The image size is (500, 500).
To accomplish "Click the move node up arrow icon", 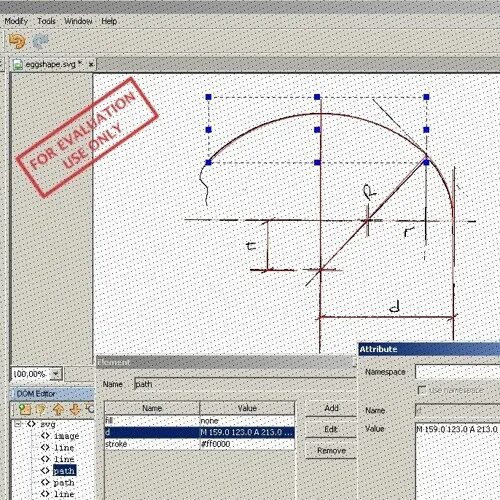I will coord(59,409).
